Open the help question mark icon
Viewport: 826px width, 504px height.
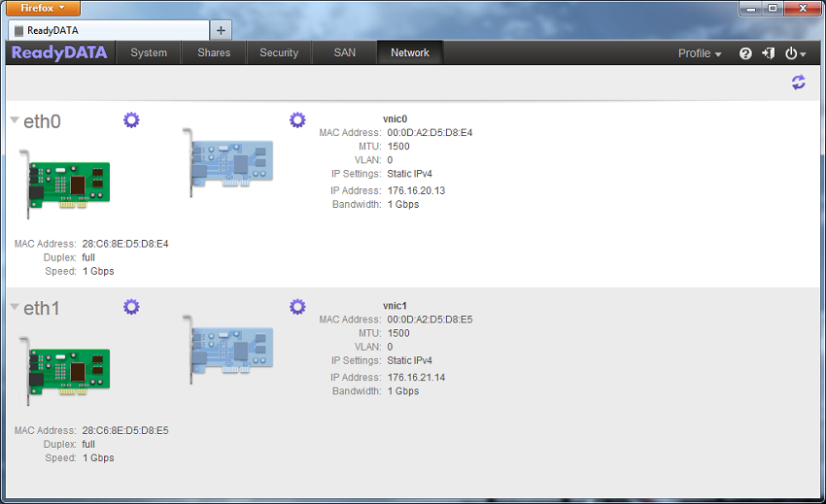[745, 53]
